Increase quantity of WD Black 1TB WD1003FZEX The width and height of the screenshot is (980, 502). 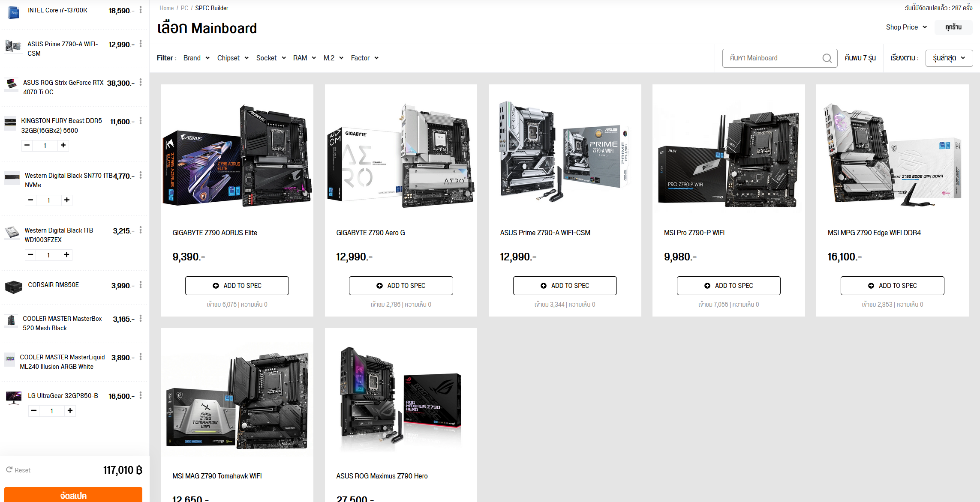point(67,255)
